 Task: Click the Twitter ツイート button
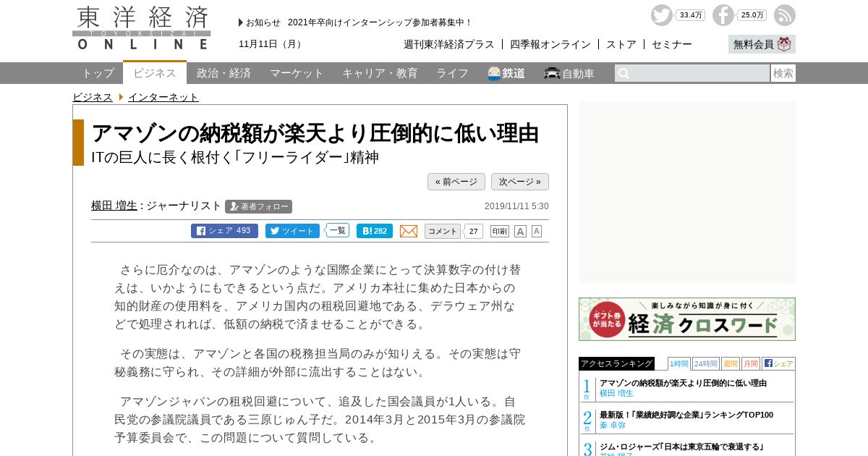coord(292,231)
